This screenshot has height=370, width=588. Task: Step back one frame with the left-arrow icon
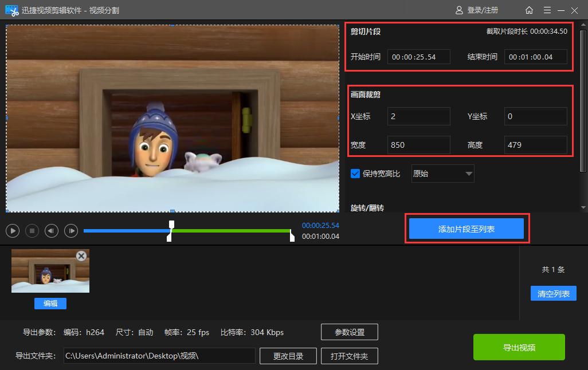[52, 230]
